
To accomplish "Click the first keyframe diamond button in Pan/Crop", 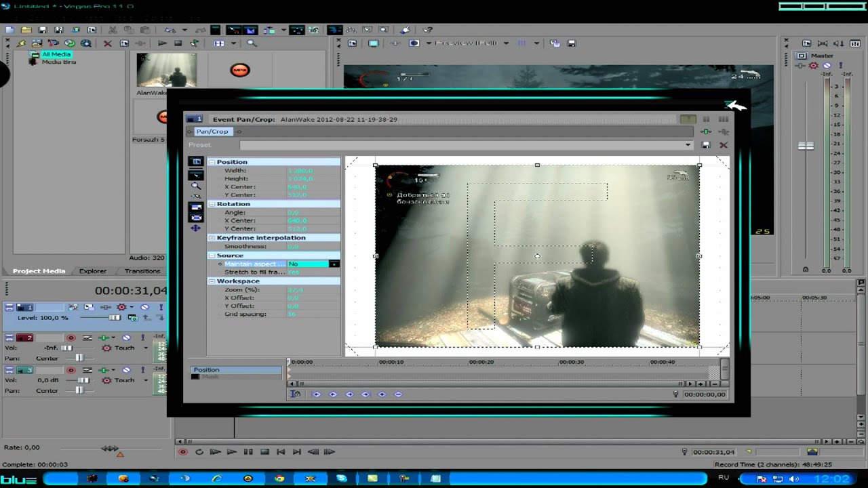I will click(x=317, y=394).
